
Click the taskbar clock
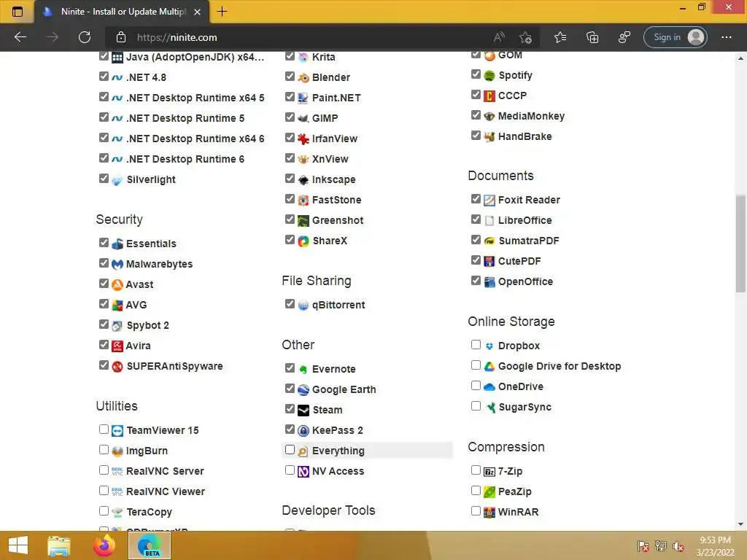pos(715,546)
